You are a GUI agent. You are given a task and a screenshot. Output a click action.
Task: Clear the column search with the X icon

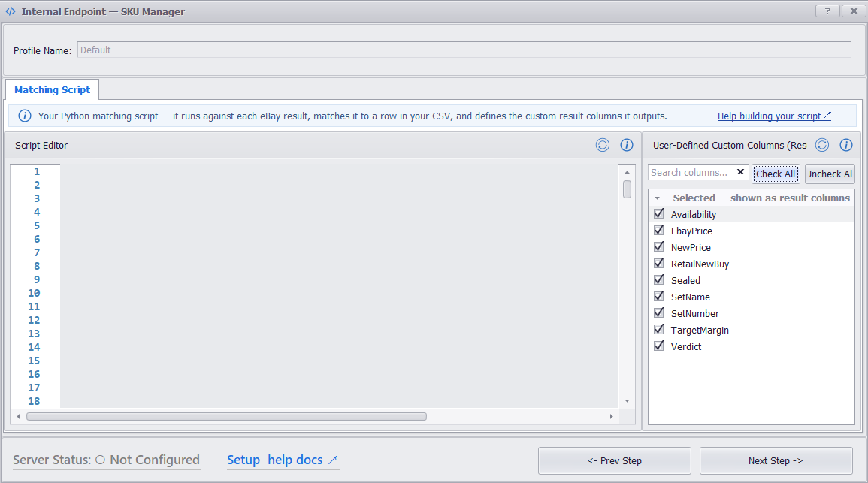(x=740, y=172)
